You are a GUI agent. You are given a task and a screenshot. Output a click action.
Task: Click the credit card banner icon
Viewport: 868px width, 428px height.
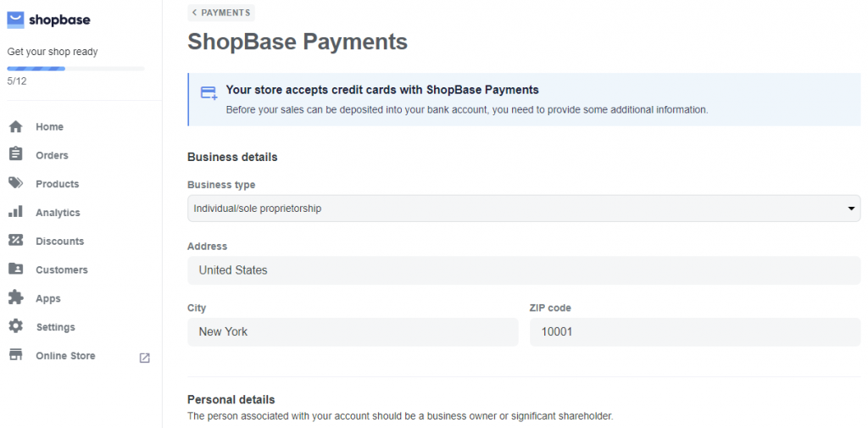click(x=209, y=93)
